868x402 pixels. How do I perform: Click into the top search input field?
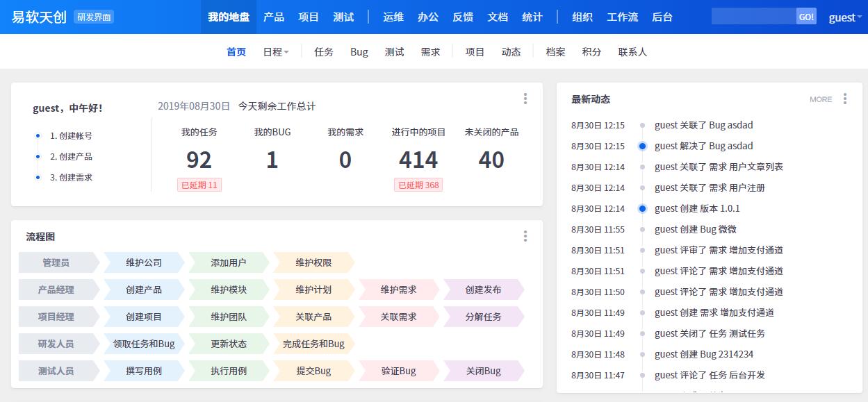click(753, 17)
